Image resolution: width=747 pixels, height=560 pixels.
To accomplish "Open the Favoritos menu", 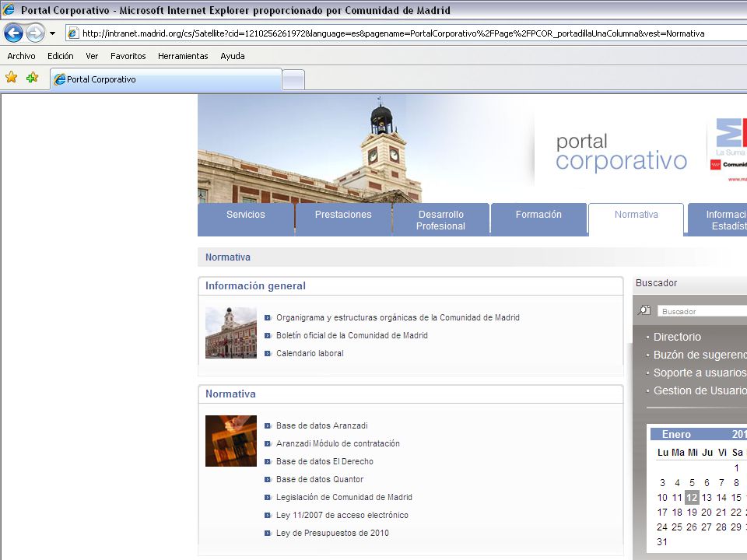I will click(x=128, y=56).
